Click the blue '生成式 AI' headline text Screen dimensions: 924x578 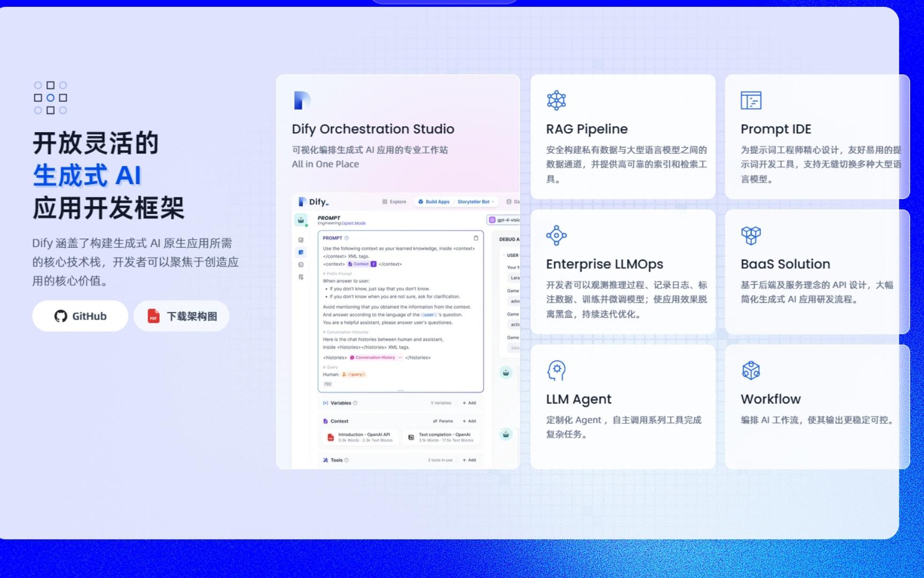tap(87, 176)
